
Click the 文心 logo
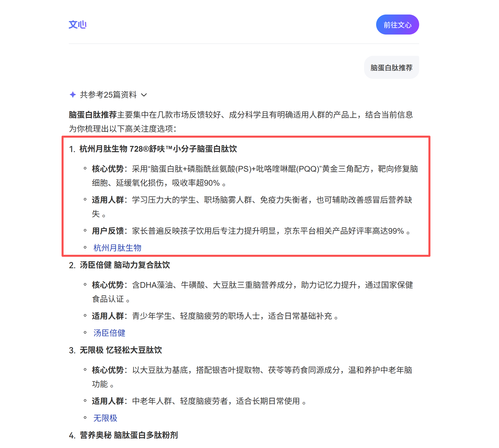77,25
